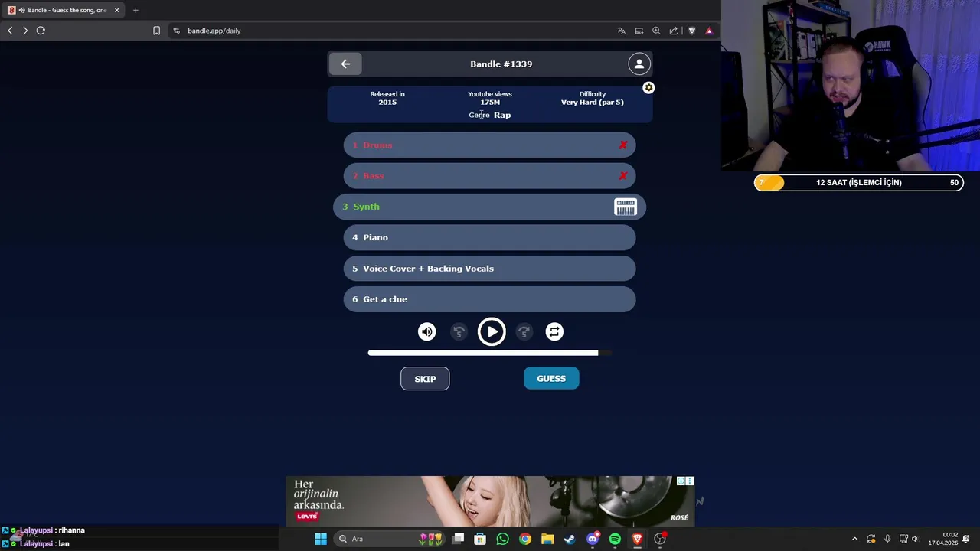This screenshot has width=980, height=551.
Task: Click the picture-in-picture toolbar icon
Action: pyautogui.click(x=639, y=31)
